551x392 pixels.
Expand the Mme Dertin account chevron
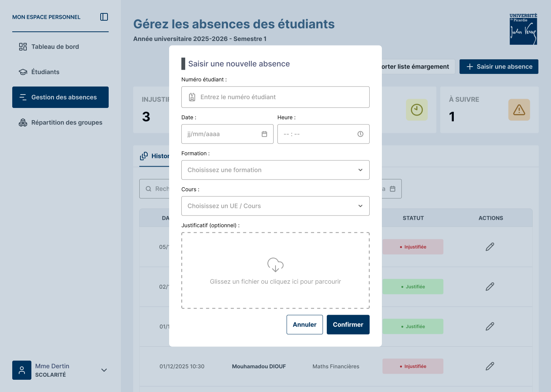point(104,370)
